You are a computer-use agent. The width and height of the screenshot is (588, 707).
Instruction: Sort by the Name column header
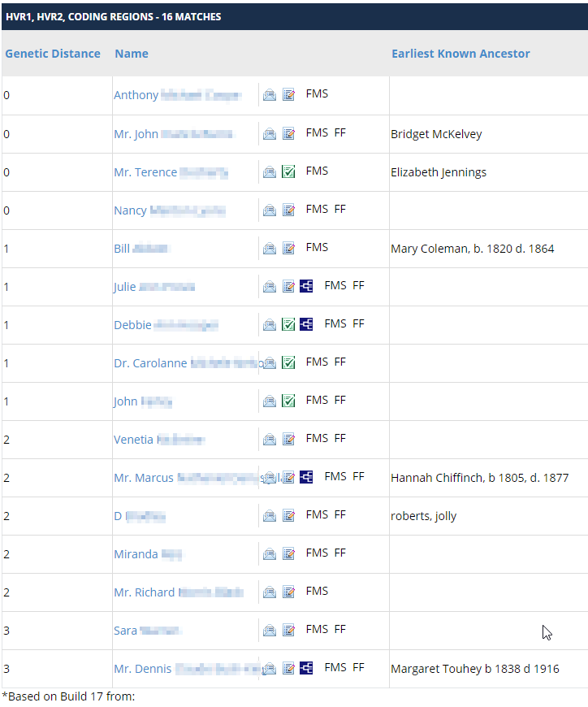[x=132, y=54]
